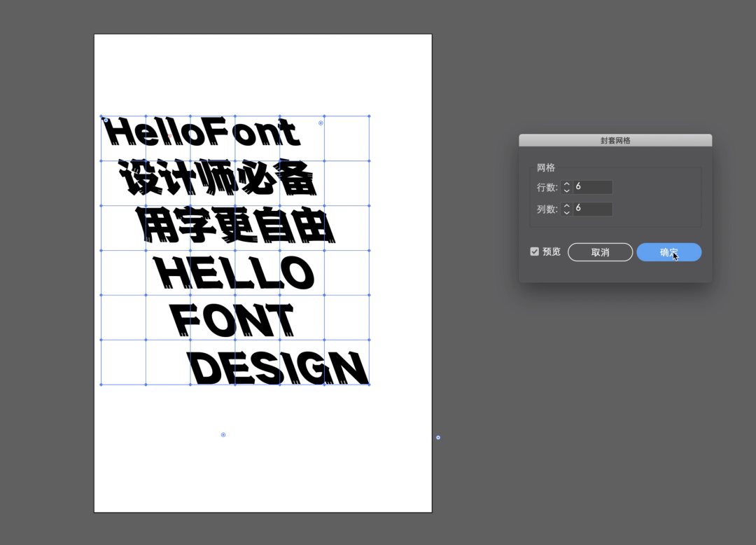Viewport: 756px width, 545px height.
Task: Select the bottom-left mesh corner anchor point
Action: coord(101,385)
